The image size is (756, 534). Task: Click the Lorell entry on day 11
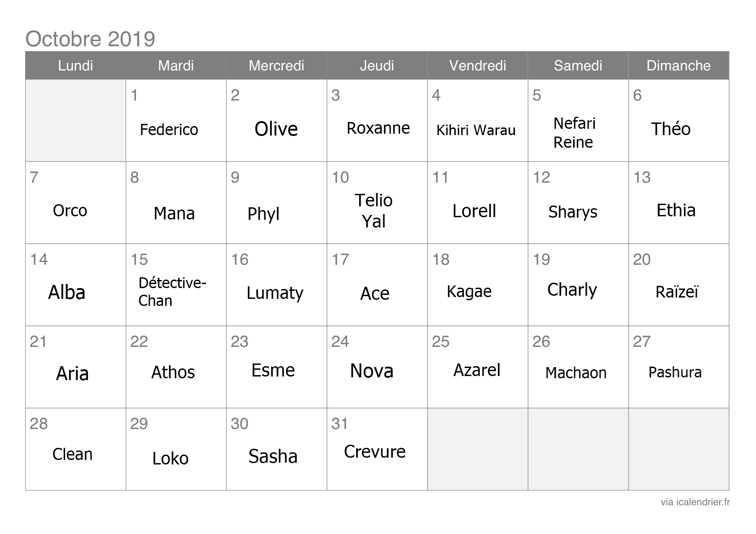pos(474,211)
